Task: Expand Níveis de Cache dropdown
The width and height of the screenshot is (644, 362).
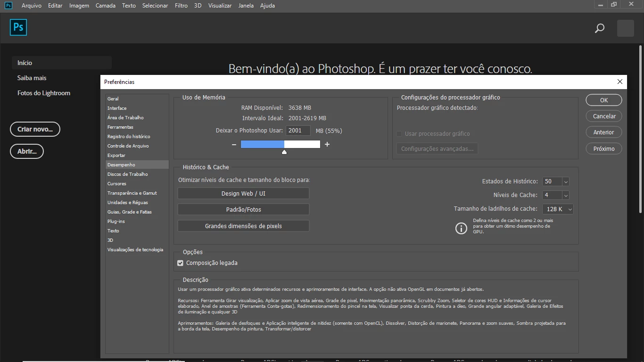Action: 566,195
